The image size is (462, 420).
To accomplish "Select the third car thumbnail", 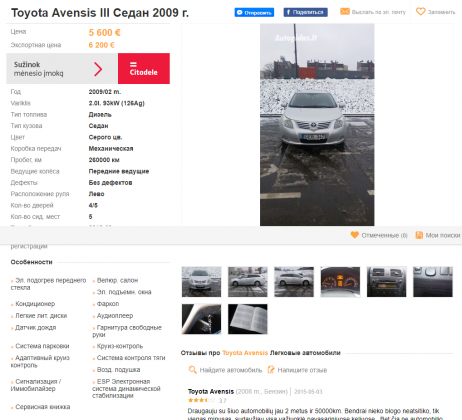I will (x=294, y=282).
